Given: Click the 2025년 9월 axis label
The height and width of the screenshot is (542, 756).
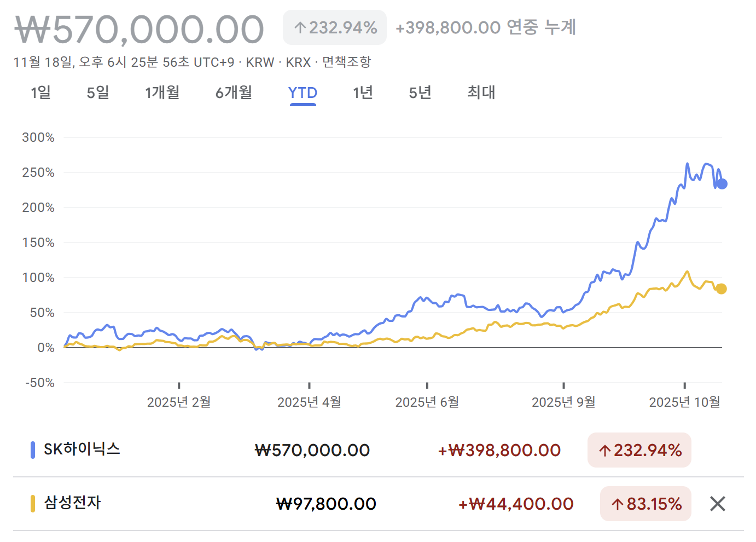Looking at the screenshot, I should click(x=563, y=402).
